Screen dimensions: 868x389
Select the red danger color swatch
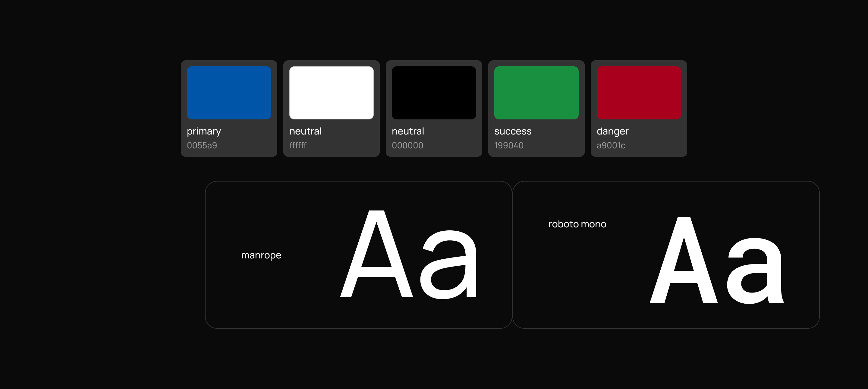click(639, 93)
